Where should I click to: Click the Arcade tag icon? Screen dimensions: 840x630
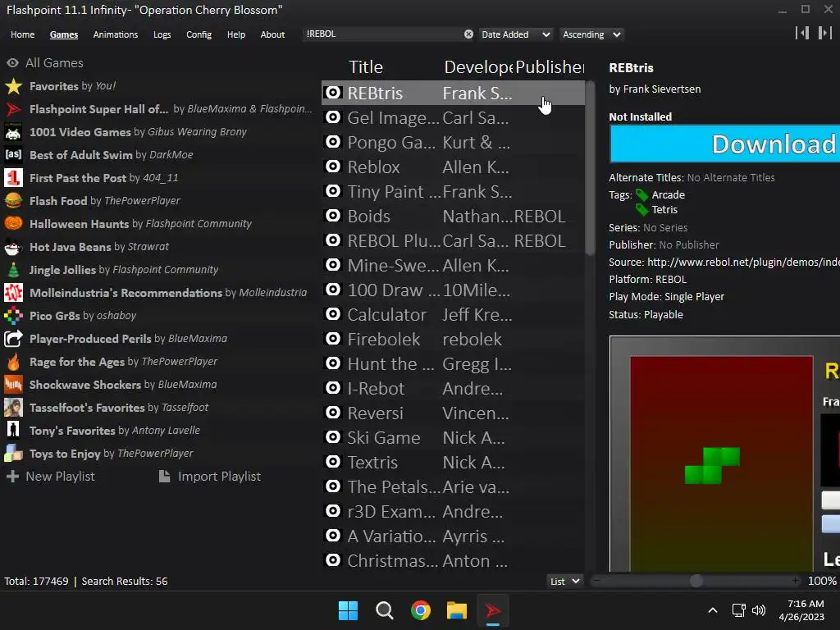[x=641, y=195]
